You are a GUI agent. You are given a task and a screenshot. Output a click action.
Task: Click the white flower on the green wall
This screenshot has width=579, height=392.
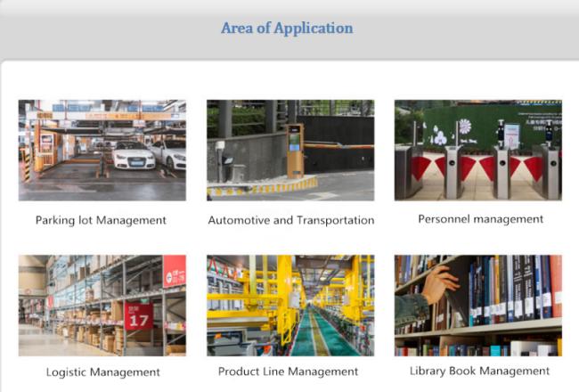[x=439, y=136]
